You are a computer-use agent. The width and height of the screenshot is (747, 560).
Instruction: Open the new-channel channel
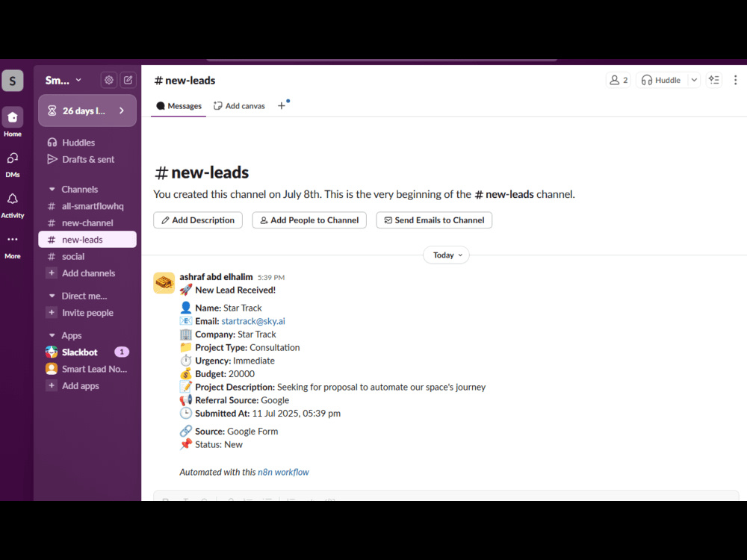point(87,223)
